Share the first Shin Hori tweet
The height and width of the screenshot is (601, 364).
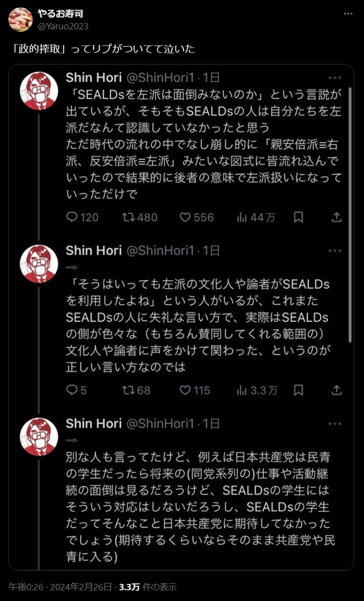click(337, 217)
